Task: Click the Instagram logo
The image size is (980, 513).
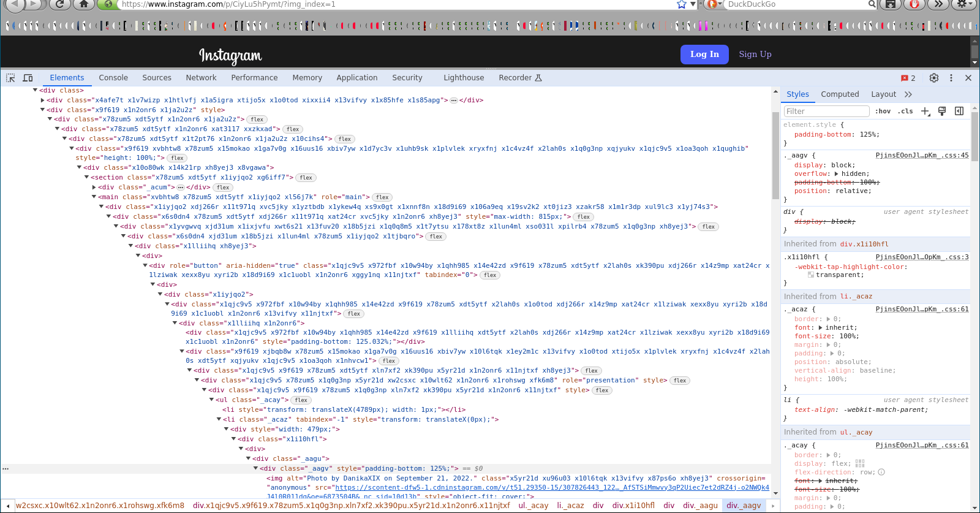Action: pyautogui.click(x=230, y=56)
